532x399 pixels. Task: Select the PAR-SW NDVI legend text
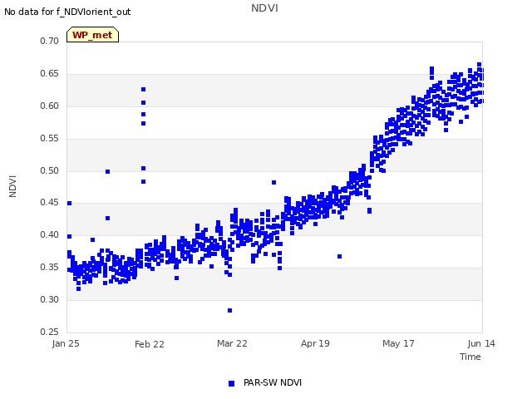[273, 382]
